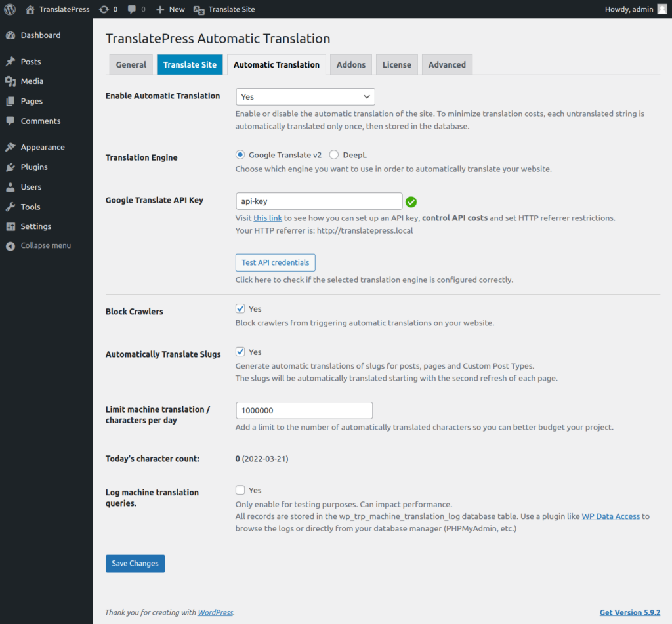Viewport: 672px width, 624px height.
Task: Click the admin user avatar icon
Action: [661, 9]
